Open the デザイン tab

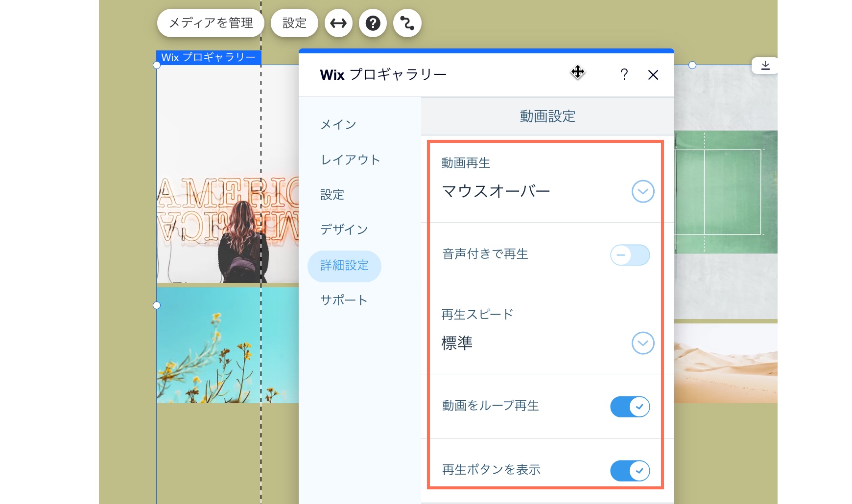click(x=344, y=229)
